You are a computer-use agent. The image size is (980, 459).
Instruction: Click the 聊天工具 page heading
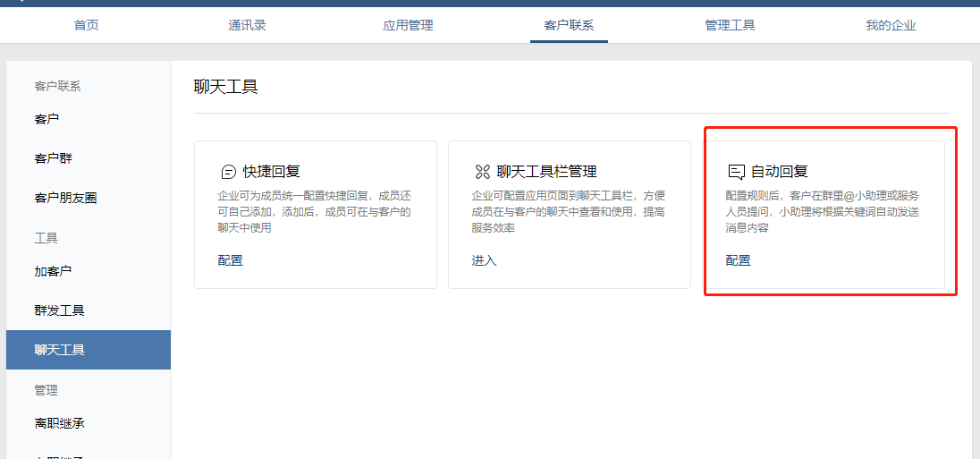click(225, 87)
